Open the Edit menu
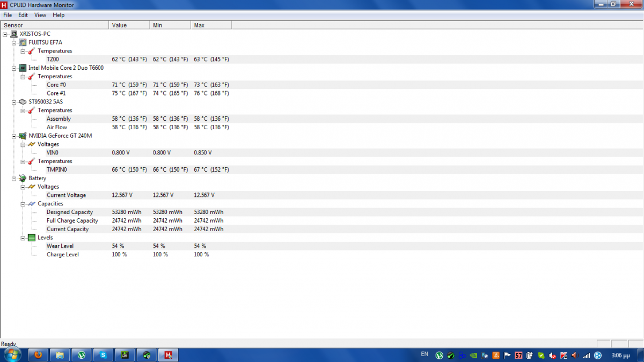This screenshot has width=644, height=362. (23, 15)
